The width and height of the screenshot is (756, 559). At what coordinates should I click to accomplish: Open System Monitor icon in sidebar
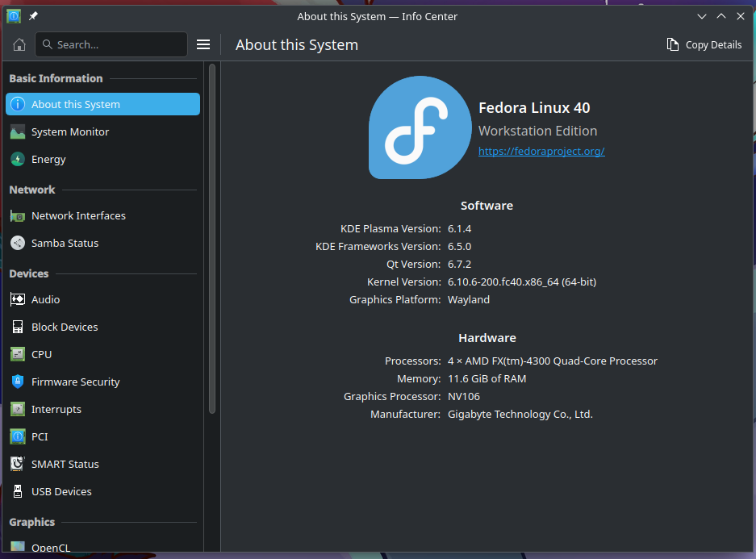tap(18, 131)
